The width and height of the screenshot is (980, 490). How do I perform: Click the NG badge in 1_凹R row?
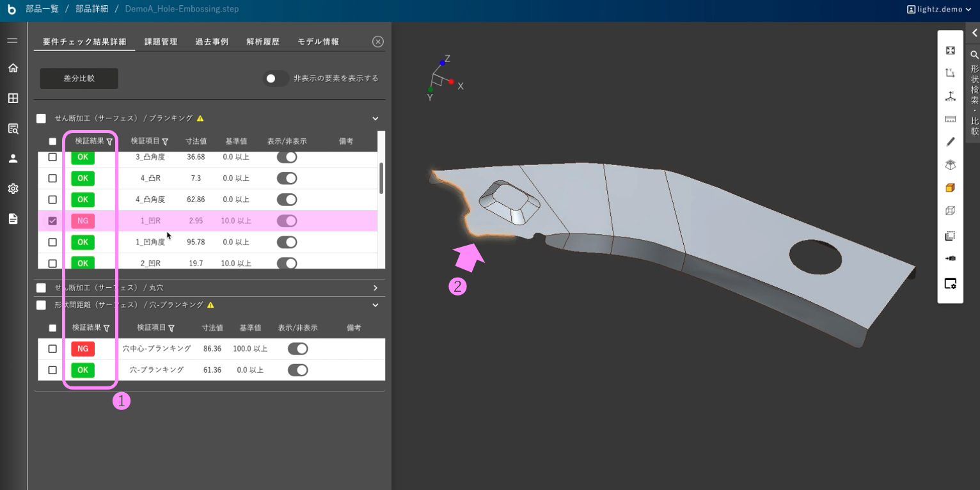83,221
